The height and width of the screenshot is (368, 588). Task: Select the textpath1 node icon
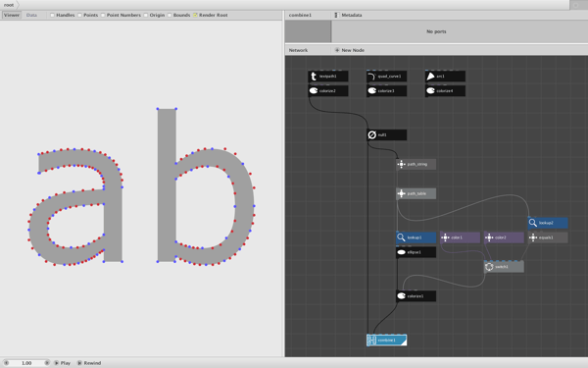(314, 77)
